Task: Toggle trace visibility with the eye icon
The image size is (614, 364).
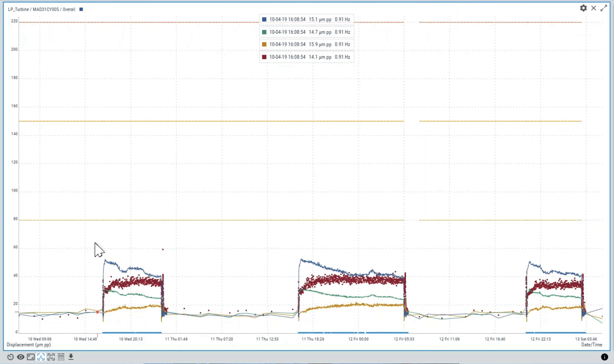Action: [x=21, y=357]
